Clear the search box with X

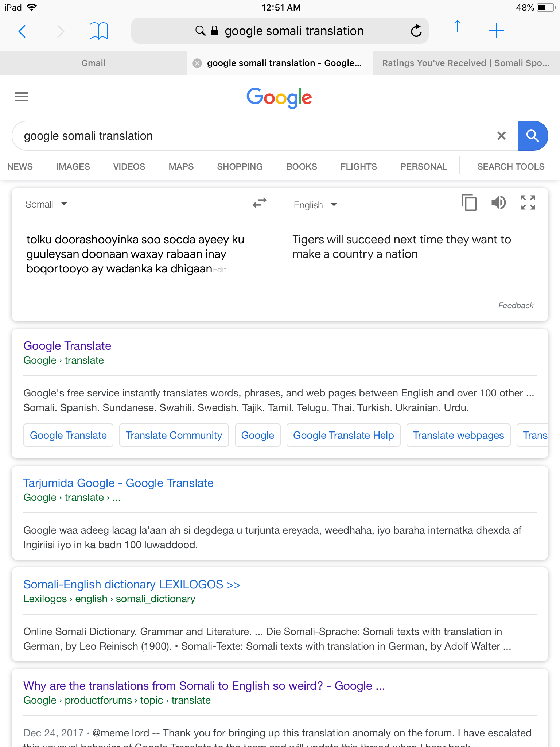[x=502, y=136]
